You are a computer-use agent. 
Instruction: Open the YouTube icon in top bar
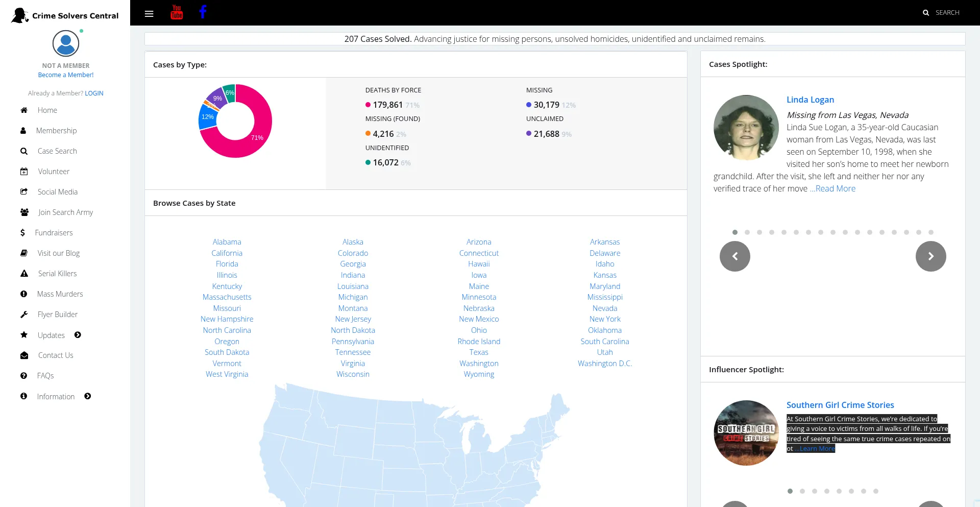[177, 12]
